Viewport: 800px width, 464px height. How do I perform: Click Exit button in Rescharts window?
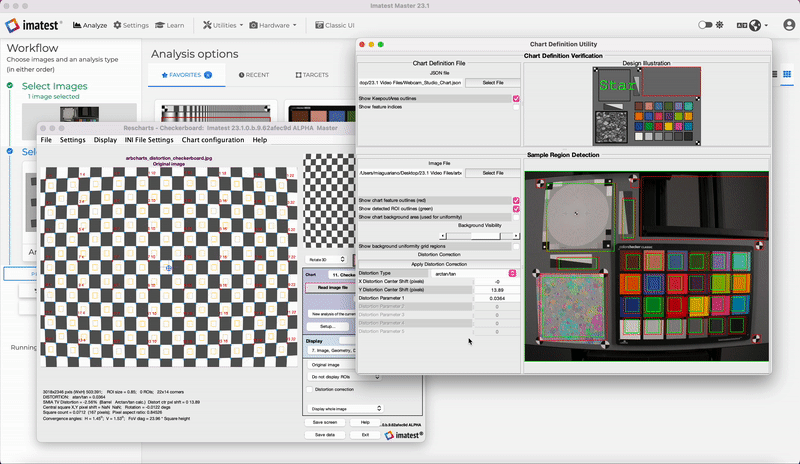[365, 435]
